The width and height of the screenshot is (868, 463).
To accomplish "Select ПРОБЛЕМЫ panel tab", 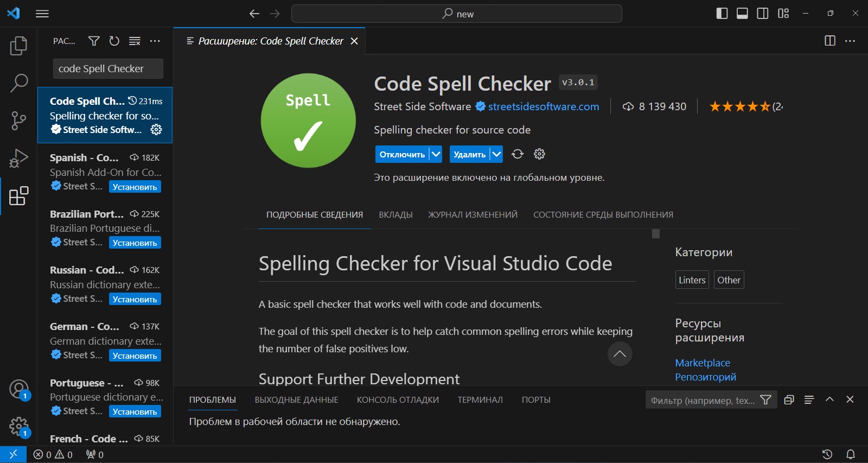I will (x=213, y=400).
